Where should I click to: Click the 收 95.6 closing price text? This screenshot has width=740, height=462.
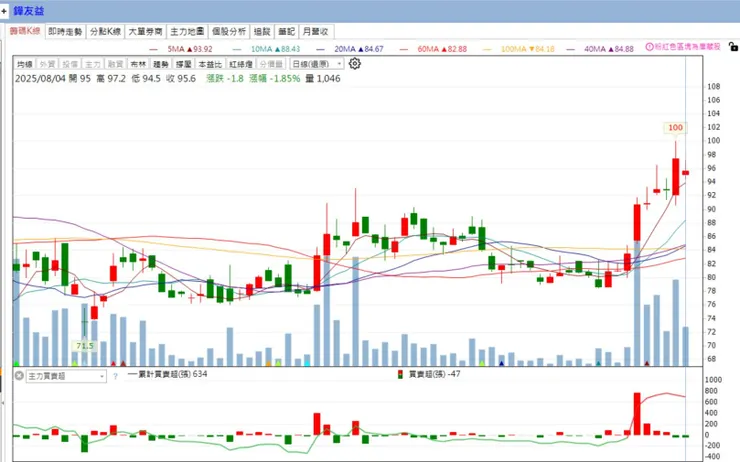(181, 78)
